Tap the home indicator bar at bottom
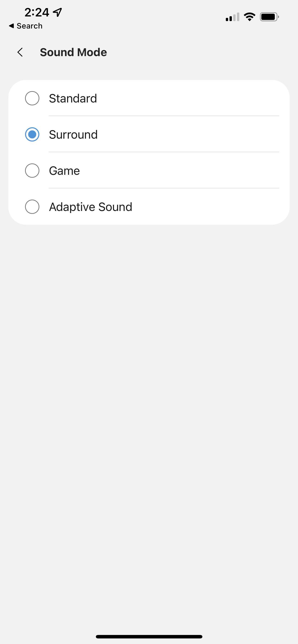This screenshot has height=644, width=298. (x=149, y=636)
